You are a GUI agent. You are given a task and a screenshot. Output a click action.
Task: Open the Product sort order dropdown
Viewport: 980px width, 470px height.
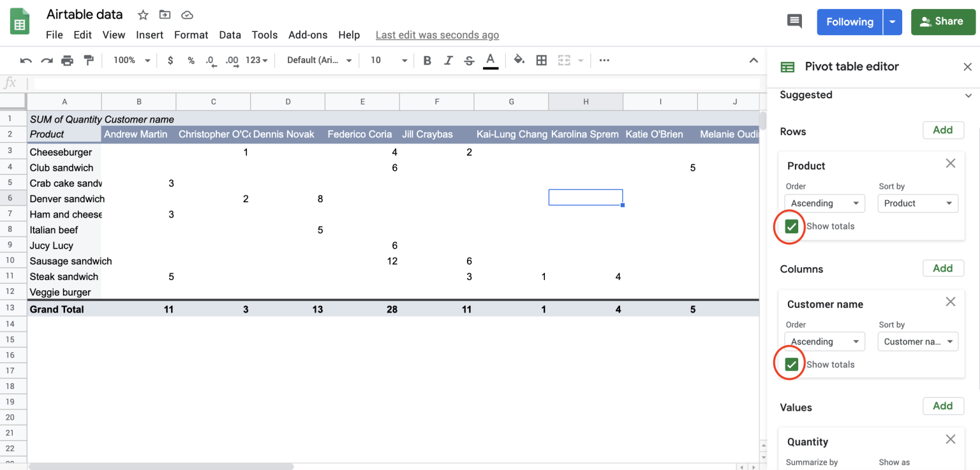click(x=824, y=203)
